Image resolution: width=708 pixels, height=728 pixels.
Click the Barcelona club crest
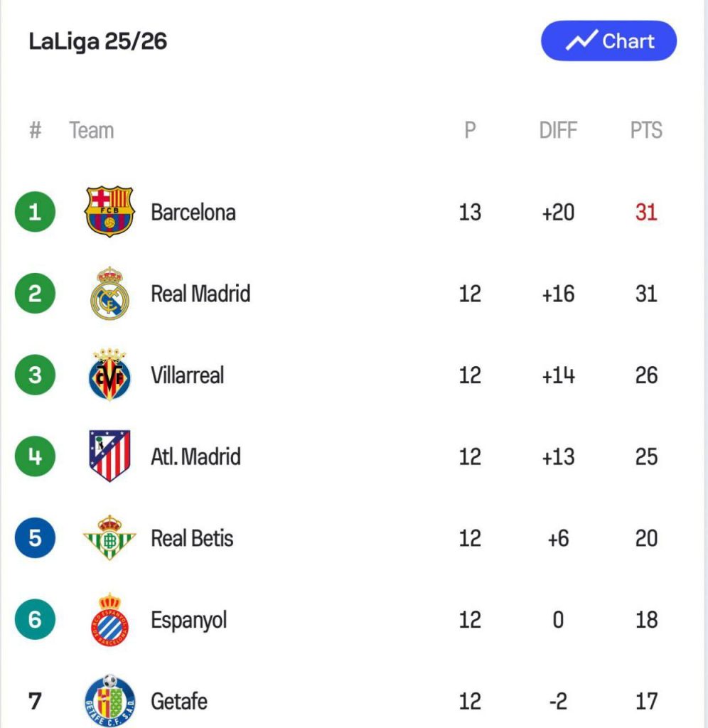click(109, 212)
